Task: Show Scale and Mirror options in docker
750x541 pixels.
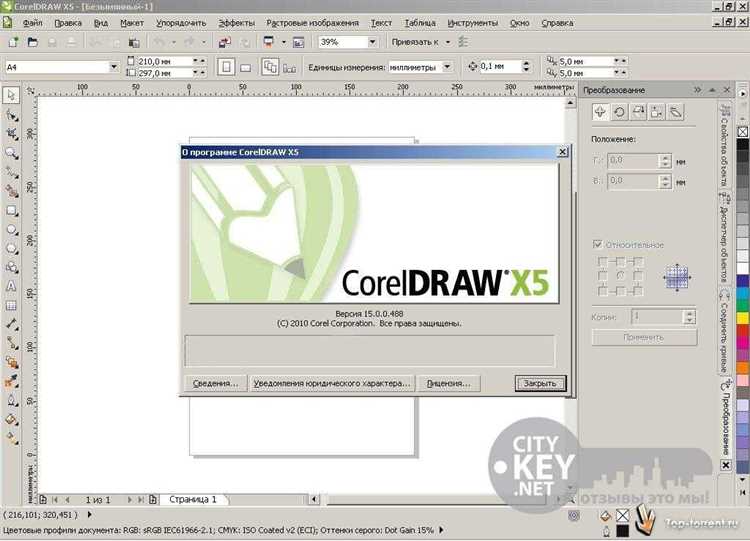Action: point(638,112)
